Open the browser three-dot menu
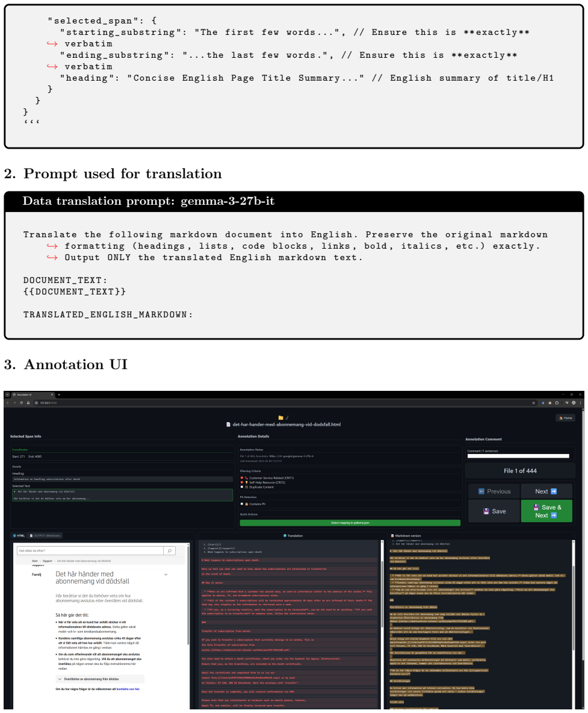The height and width of the screenshot is (713, 588). click(x=580, y=403)
